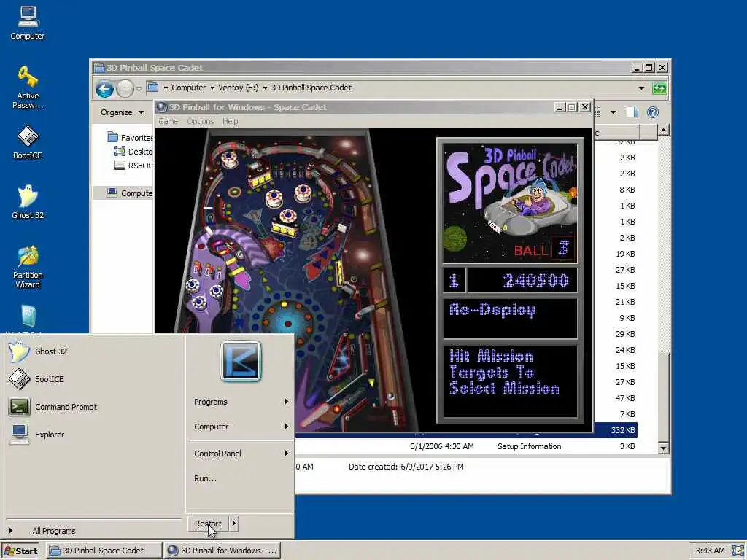Click the Forward arrow in Explorer
747x560 pixels.
[125, 88]
